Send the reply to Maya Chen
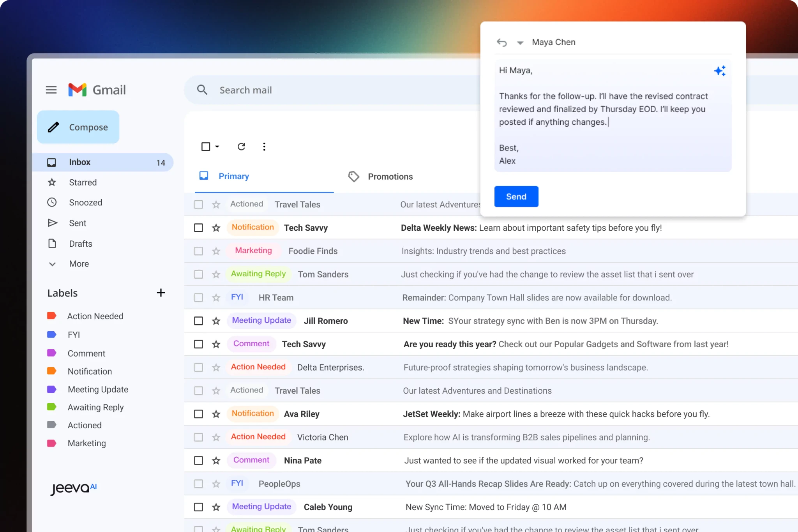Screen dimensions: 798x532 pyautogui.click(x=516, y=196)
